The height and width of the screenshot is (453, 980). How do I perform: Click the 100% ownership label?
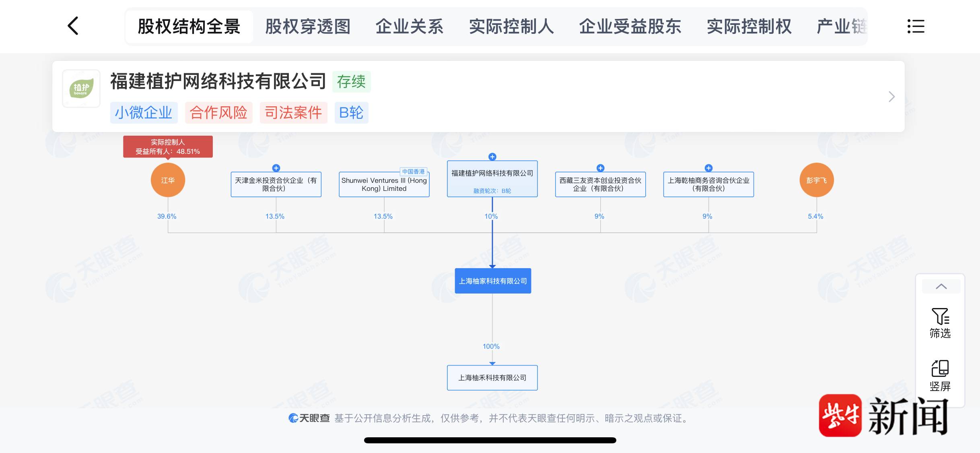[x=491, y=346]
